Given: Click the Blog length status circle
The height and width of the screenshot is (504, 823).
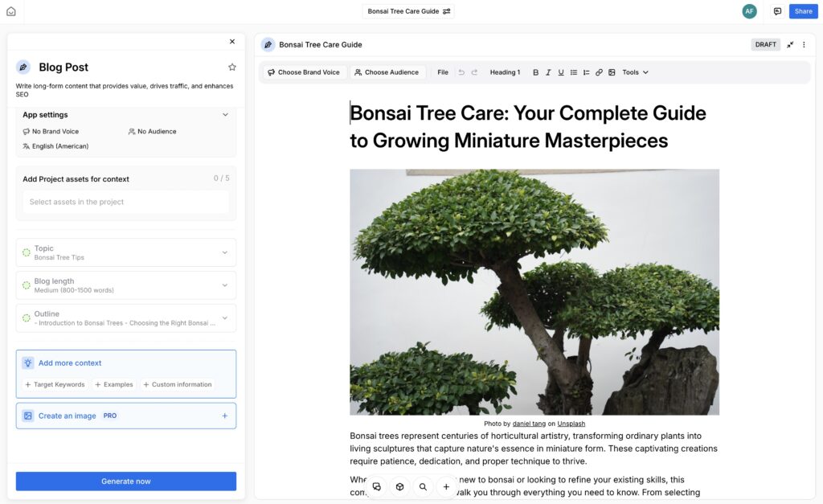Looking at the screenshot, I should coord(27,285).
